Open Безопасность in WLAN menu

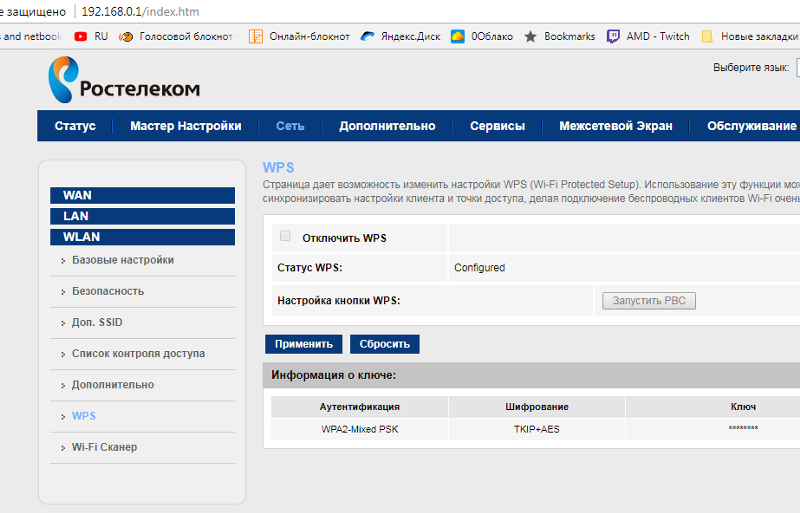(x=108, y=291)
